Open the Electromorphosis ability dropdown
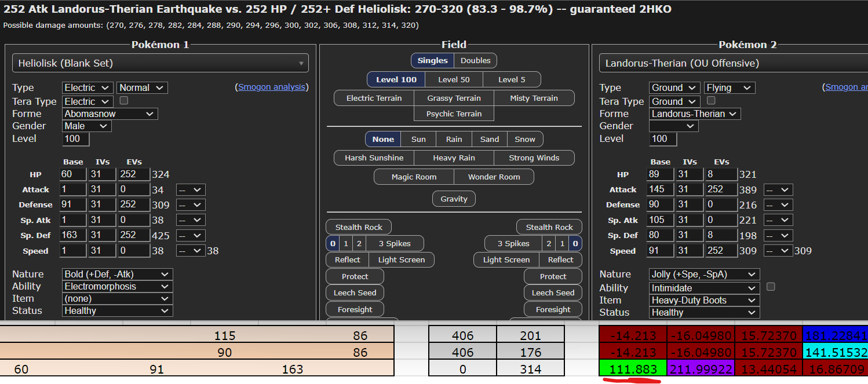868x384 pixels. point(118,286)
